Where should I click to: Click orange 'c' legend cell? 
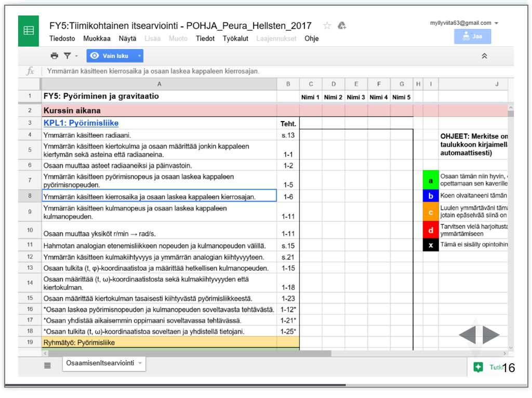[x=431, y=211]
